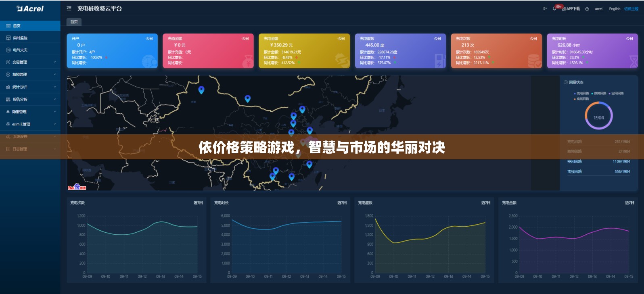Click the 统计分析 bar-chart icon in sidebar
The width and height of the screenshot is (644, 294).
pyautogui.click(x=8, y=87)
